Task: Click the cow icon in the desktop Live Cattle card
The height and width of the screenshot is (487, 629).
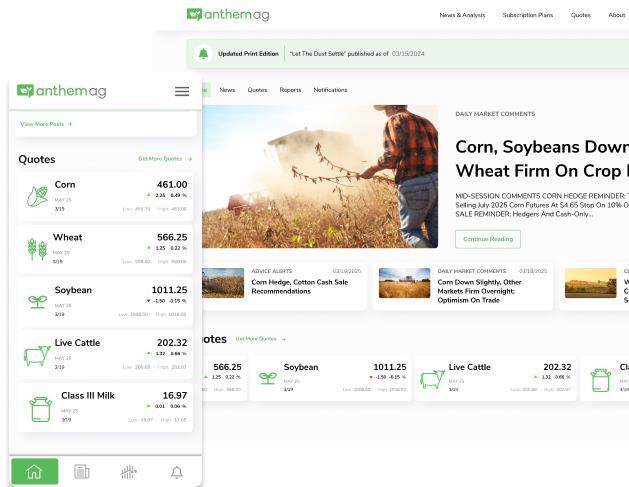Action: click(432, 379)
